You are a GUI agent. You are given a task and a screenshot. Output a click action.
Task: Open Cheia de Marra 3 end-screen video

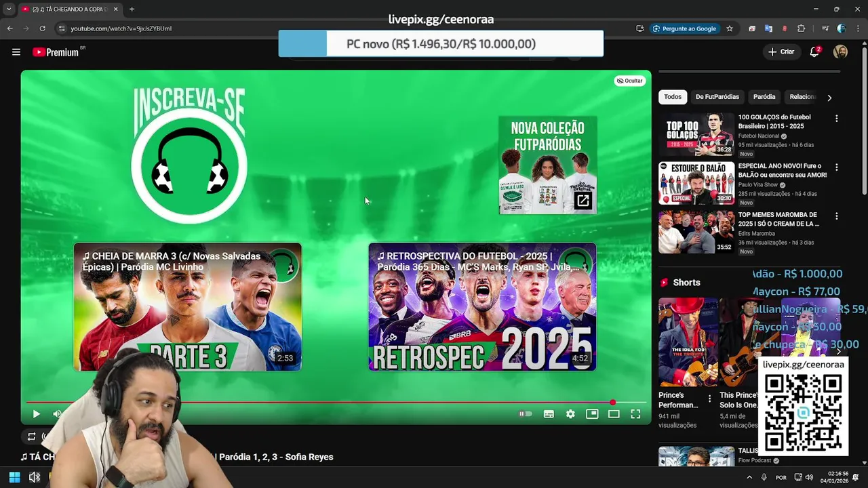pyautogui.click(x=188, y=306)
